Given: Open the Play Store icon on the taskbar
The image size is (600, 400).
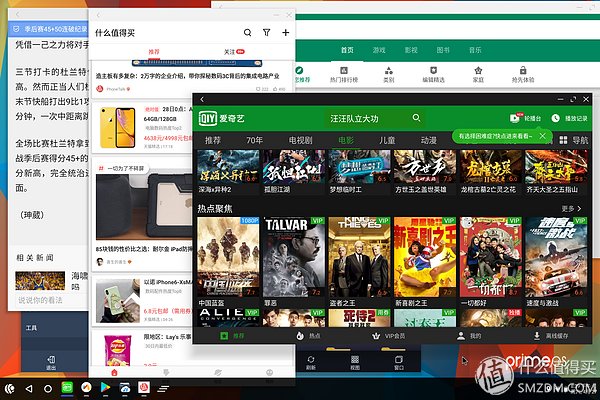Looking at the screenshot, I should [105, 388].
